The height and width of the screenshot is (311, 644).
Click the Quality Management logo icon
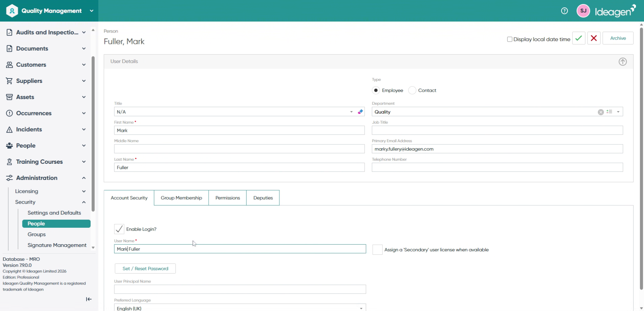click(x=12, y=11)
